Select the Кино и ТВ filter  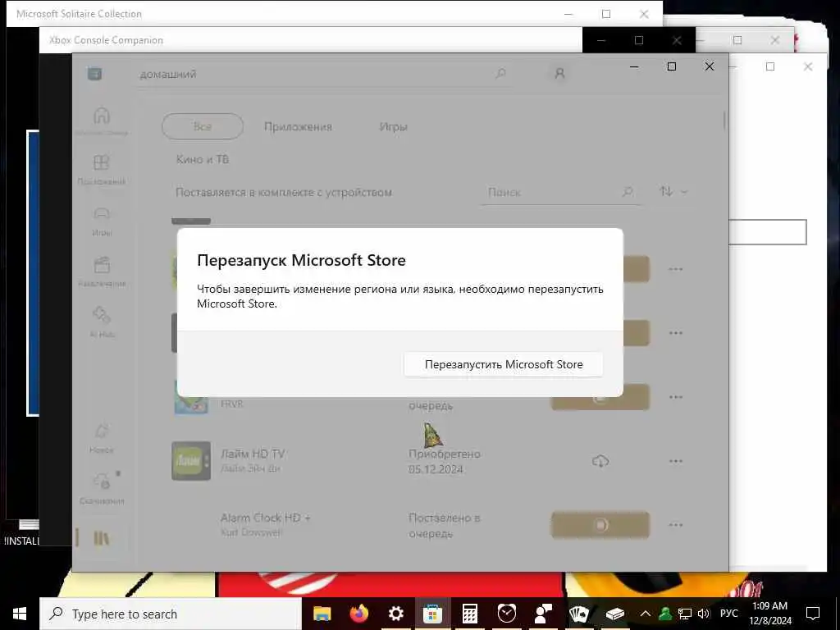[x=203, y=159]
